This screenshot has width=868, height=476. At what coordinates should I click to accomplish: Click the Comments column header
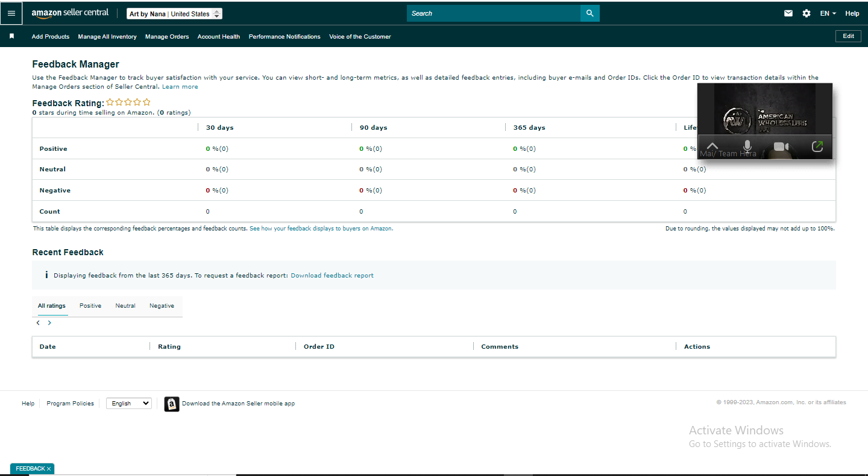click(500, 347)
